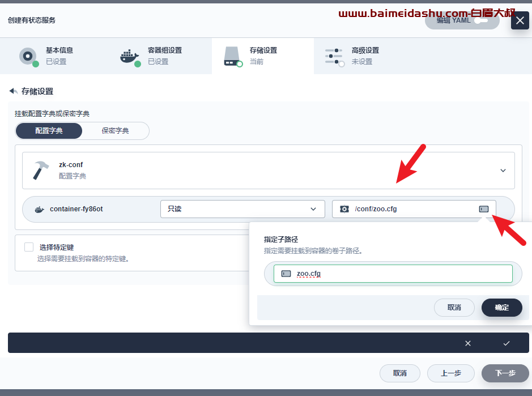
Task: Click the sub-path icon inside the zoo.cfg input
Action: click(286, 274)
